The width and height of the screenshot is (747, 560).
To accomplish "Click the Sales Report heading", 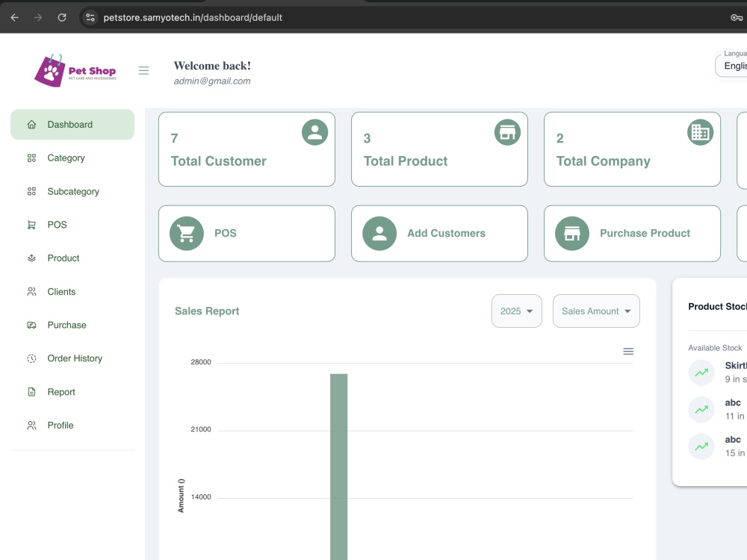I will (207, 311).
